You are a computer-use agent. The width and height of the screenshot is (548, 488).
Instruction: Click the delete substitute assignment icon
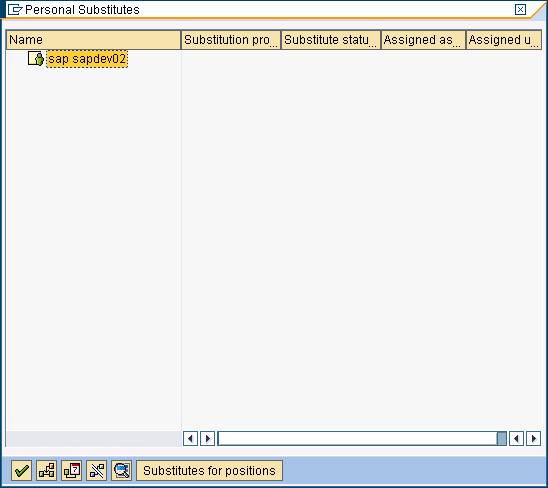97,471
